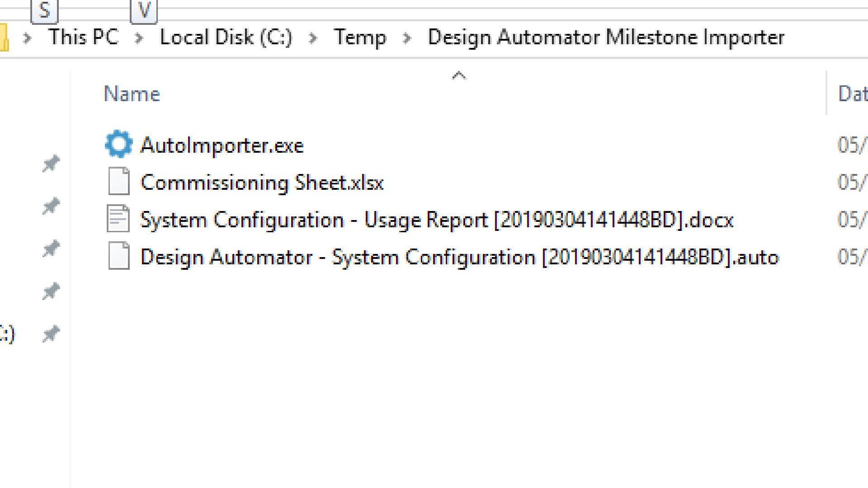Click the pin icon beside the C:) sidebar entry

tap(51, 334)
